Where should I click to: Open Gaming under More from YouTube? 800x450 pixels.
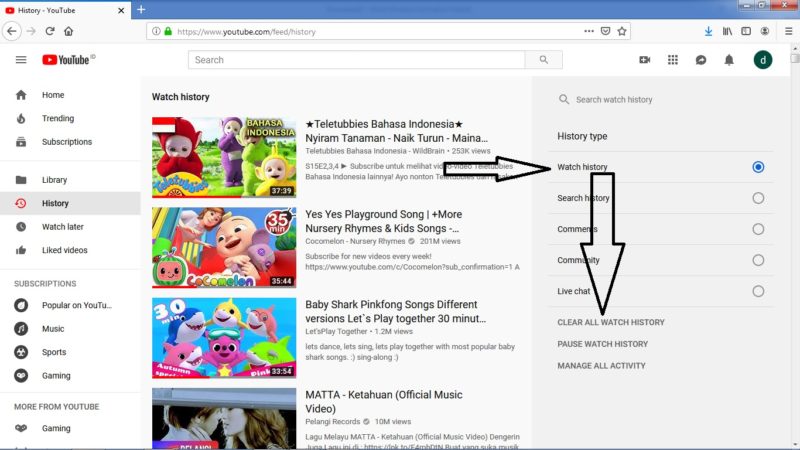[70, 428]
